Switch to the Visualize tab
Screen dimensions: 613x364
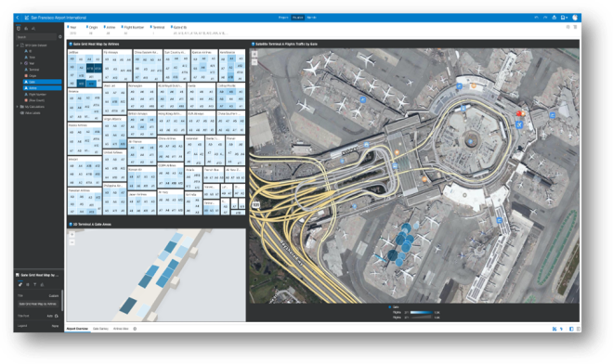[297, 18]
